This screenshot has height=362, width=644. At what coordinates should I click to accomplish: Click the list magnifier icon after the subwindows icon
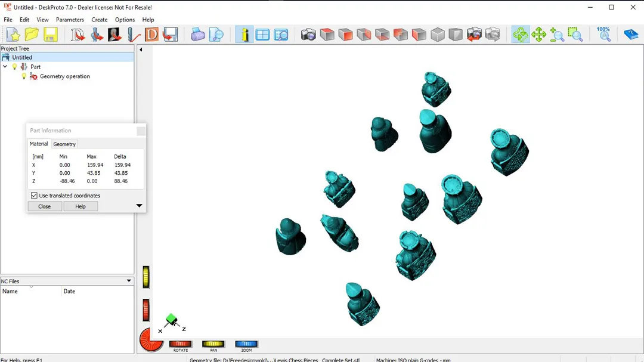point(281,35)
